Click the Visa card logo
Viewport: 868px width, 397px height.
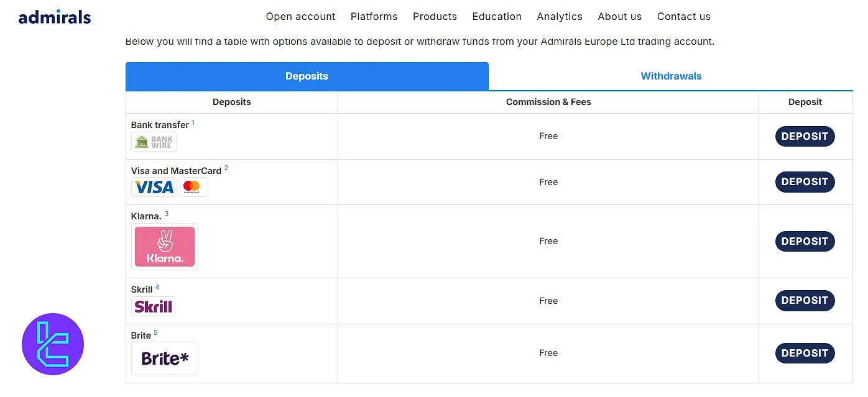tap(154, 187)
